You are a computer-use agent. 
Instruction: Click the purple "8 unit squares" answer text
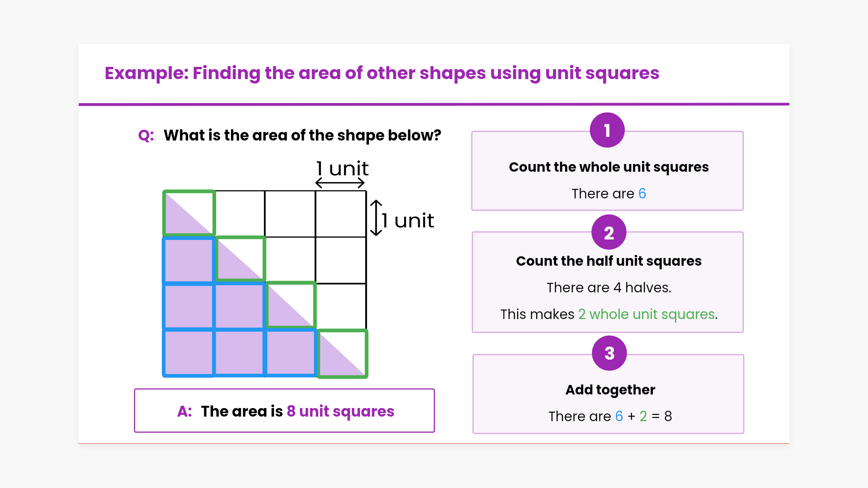tap(340, 411)
